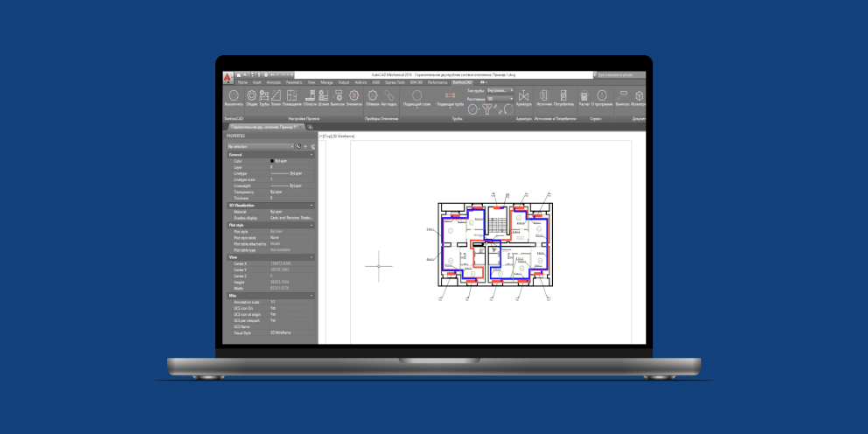Click the Выключить ribbon icon

[x=234, y=95]
